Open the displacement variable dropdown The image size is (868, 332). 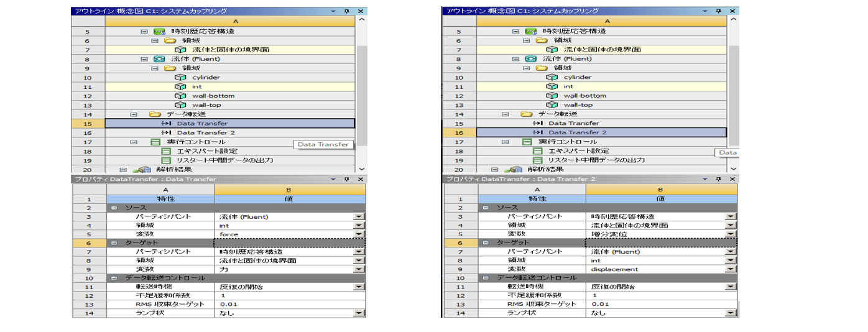(x=731, y=270)
